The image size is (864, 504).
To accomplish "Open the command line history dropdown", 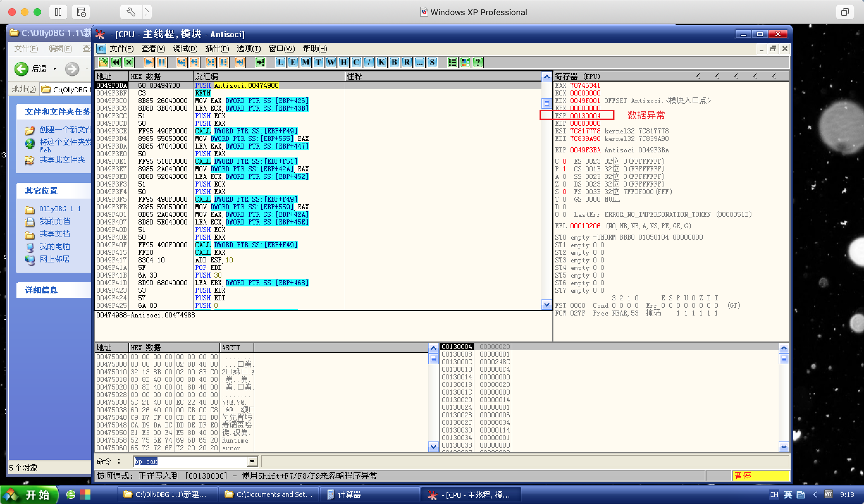I will coord(252,462).
